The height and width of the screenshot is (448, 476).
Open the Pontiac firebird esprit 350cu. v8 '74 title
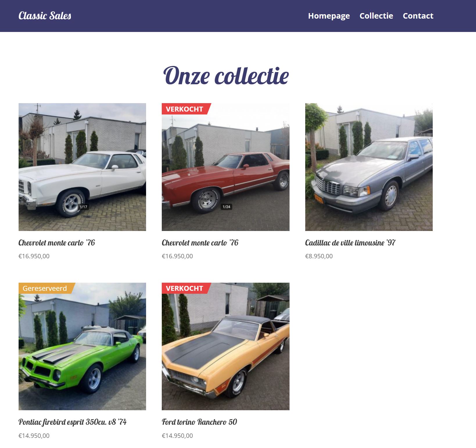coord(73,422)
